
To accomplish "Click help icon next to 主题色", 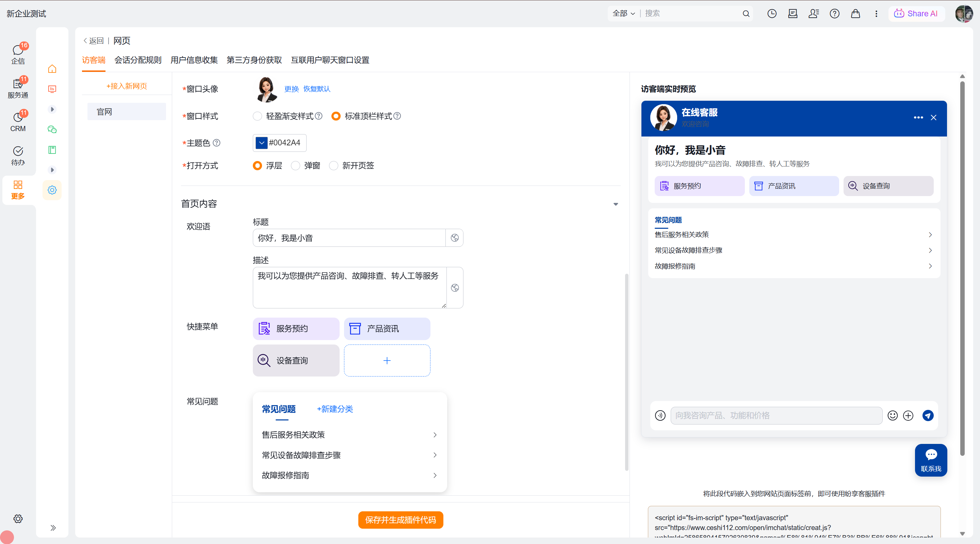I will tap(216, 143).
